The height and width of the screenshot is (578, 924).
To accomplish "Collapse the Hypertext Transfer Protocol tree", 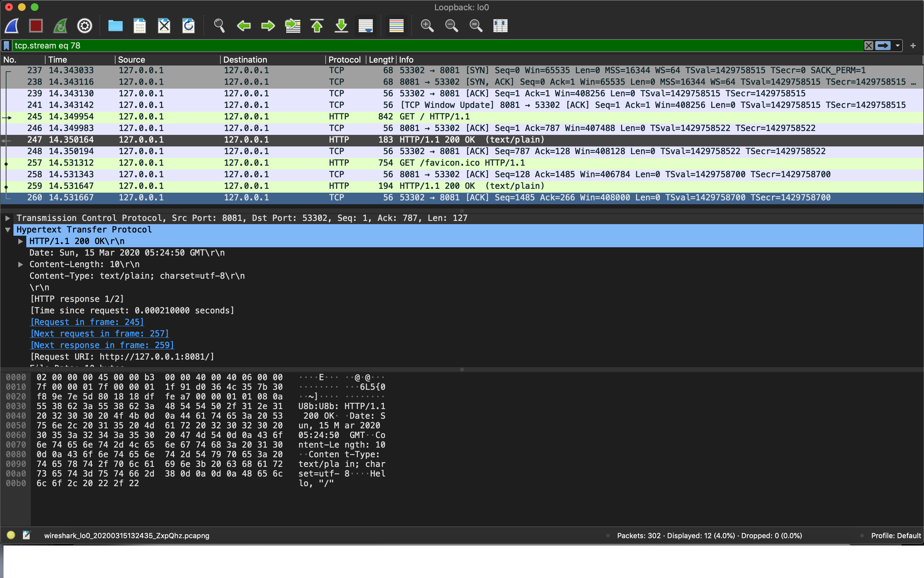I will [7, 230].
